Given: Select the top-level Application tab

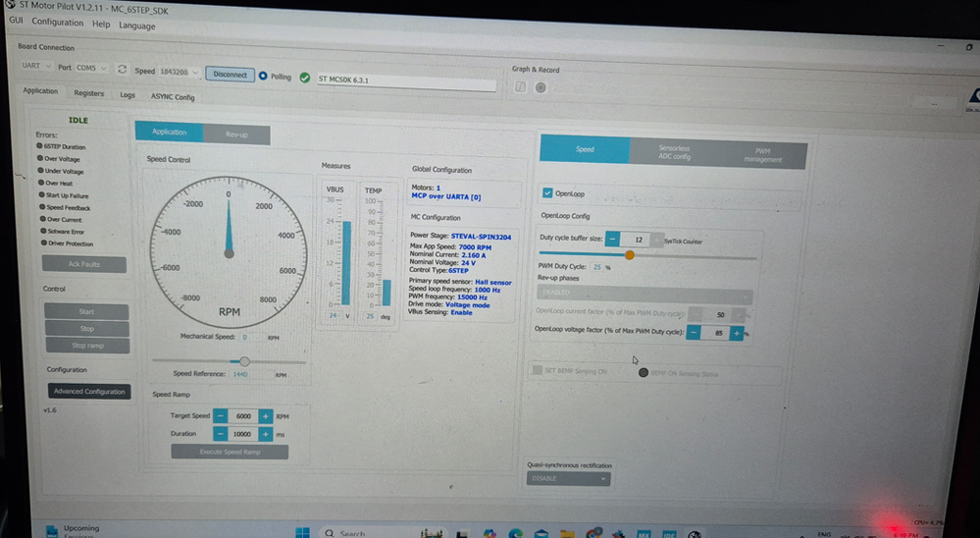Looking at the screenshot, I should (40, 90).
